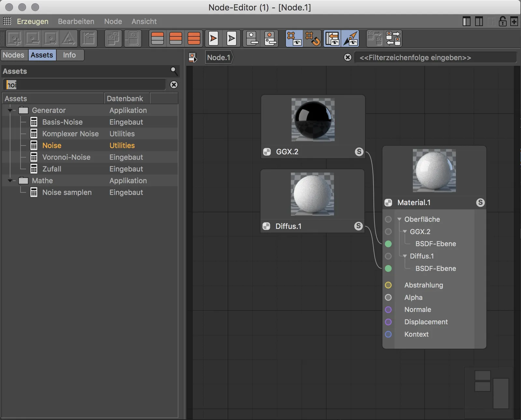Viewport: 521px width, 420px height.
Task: Open the Ansicht menu
Action: coord(144,21)
